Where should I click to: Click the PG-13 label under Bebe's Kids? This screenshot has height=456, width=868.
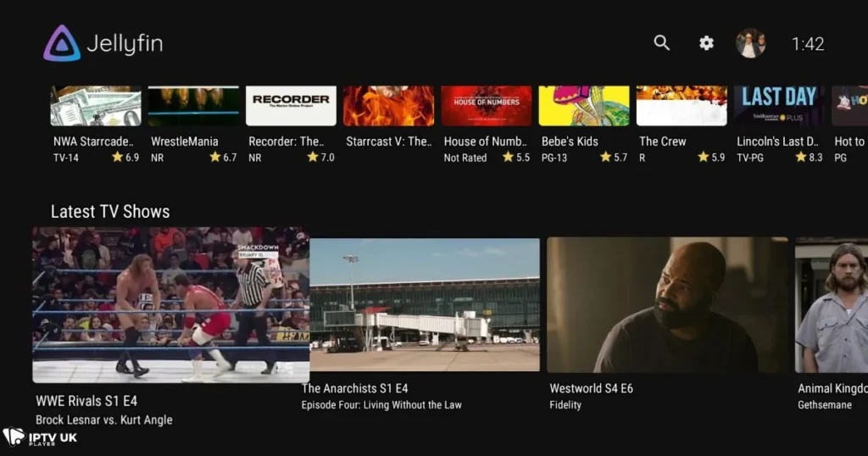[x=554, y=158]
